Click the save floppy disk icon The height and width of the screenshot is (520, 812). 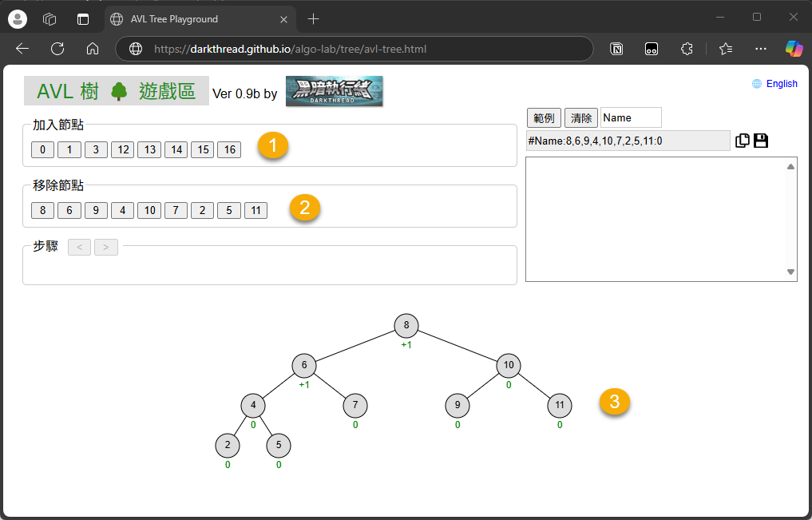click(x=761, y=141)
